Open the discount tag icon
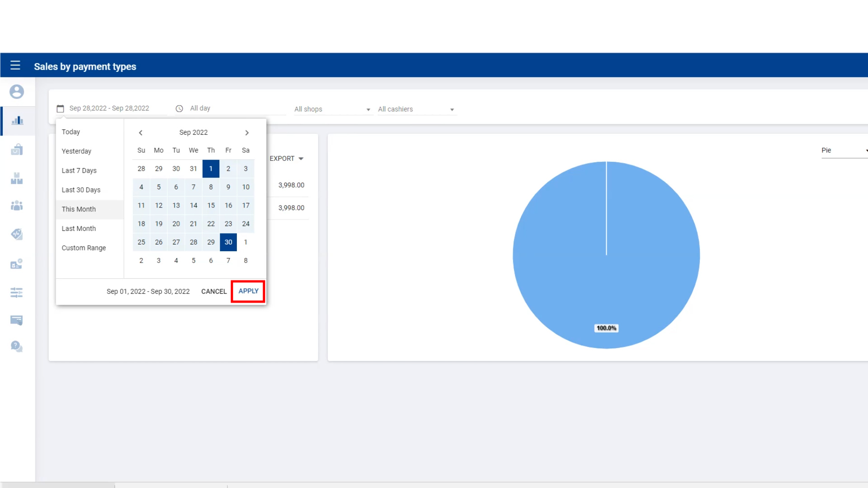This screenshot has height=488, width=868. pos(17,234)
